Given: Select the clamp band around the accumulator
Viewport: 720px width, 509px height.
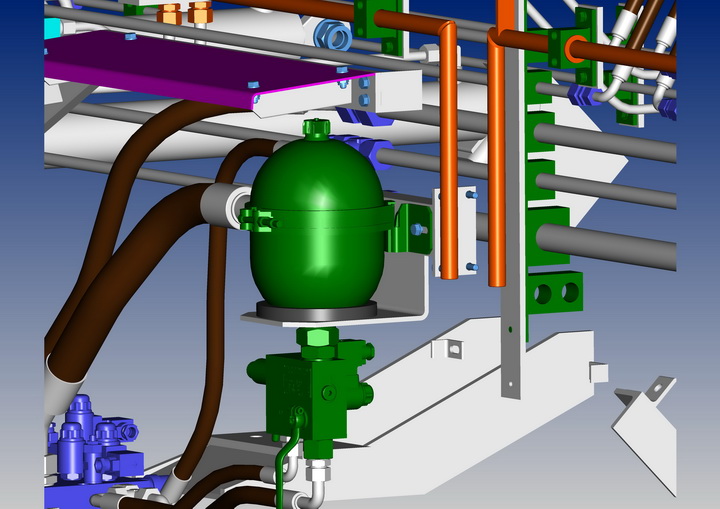Looking at the screenshot, I should (317, 218).
